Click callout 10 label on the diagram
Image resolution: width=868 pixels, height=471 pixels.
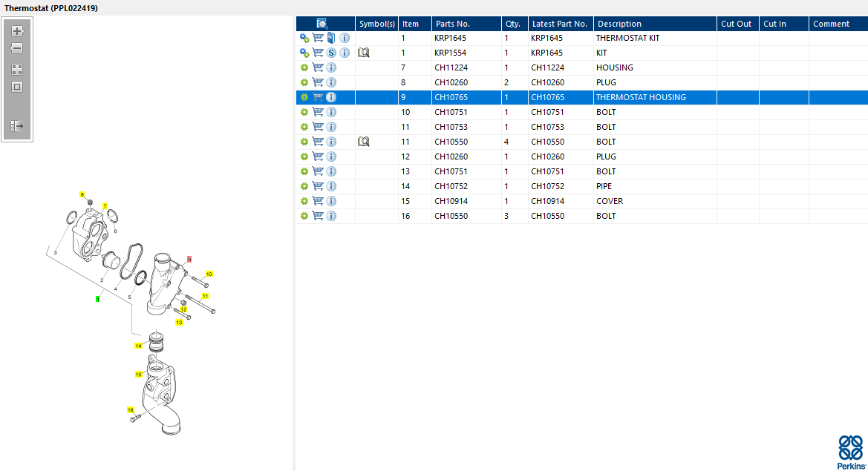tap(209, 274)
